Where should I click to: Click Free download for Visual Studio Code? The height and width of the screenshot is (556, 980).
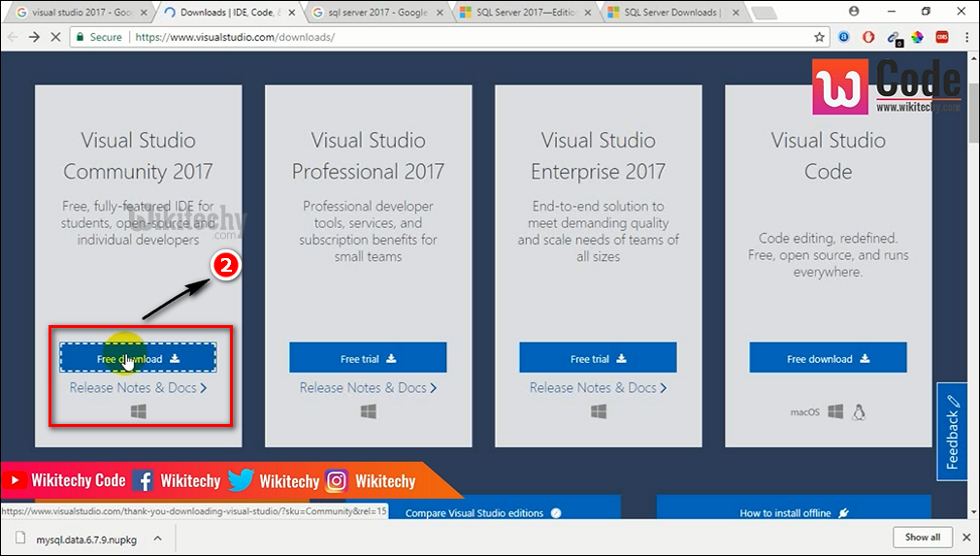click(x=828, y=358)
